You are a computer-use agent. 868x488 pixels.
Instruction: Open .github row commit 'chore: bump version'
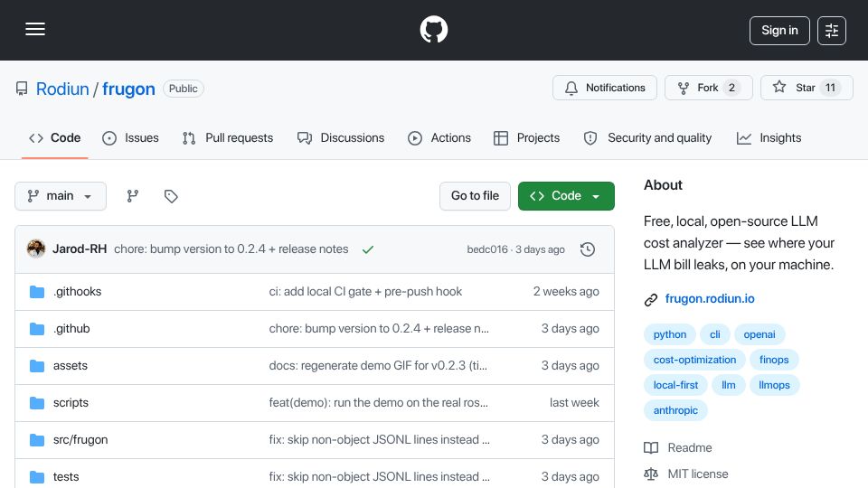click(x=379, y=329)
